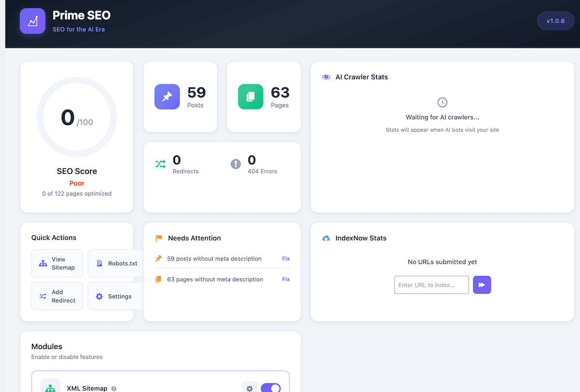Click "Enable or disable features" subtitle

point(67,357)
